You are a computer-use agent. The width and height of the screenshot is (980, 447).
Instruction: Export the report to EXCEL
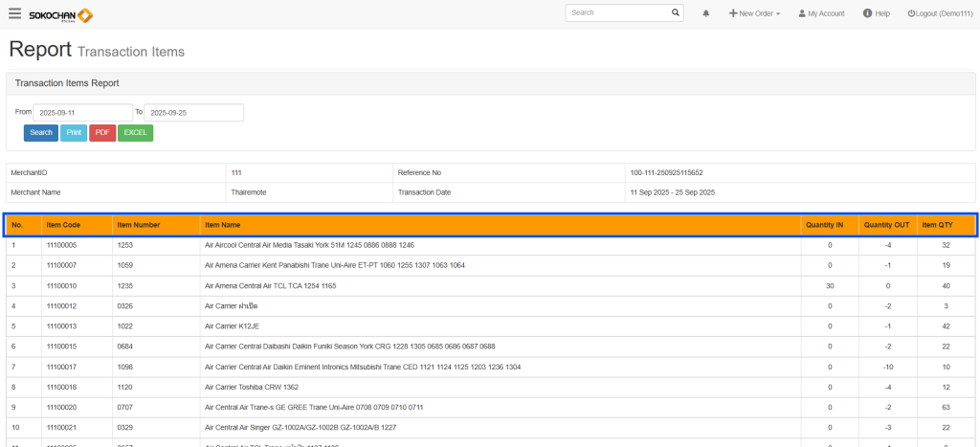point(135,132)
